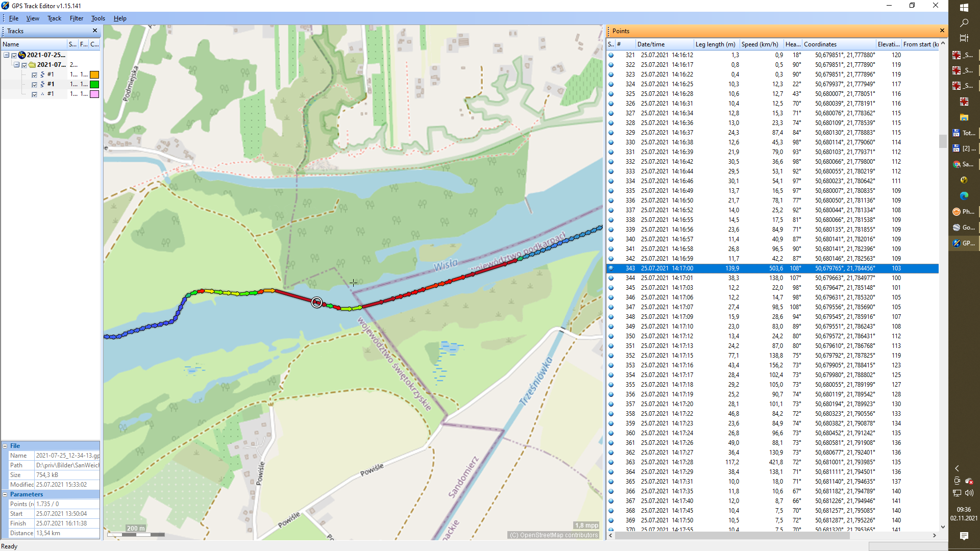Screen dimensions: 980x551
Task: Open the Filter menu
Action: pos(77,18)
